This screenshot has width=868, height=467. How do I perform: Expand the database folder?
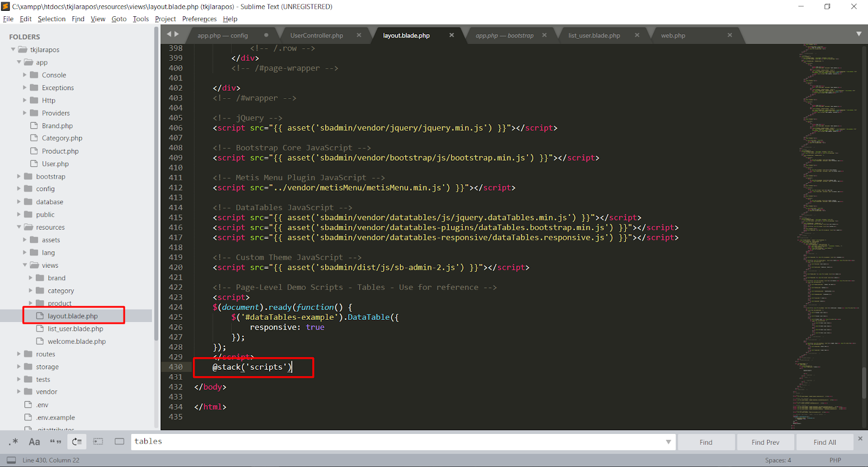[19, 202]
